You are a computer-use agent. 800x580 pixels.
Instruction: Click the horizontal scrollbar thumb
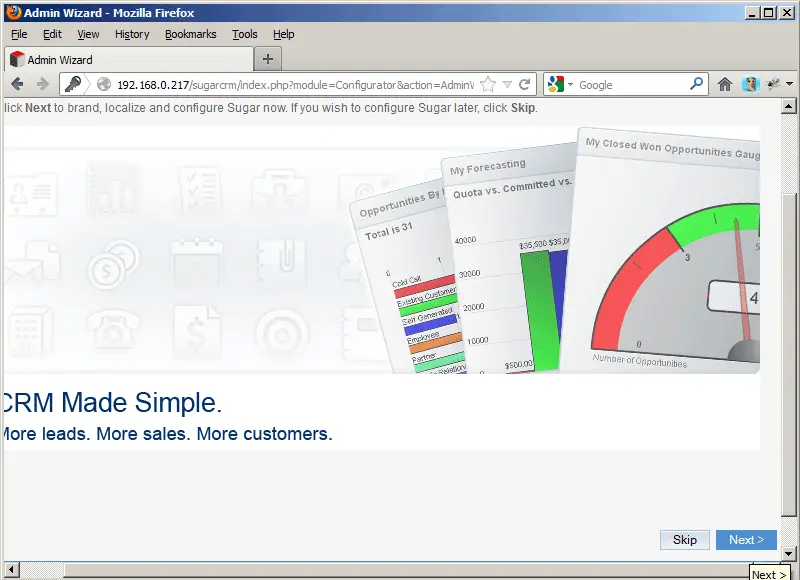click(406, 570)
